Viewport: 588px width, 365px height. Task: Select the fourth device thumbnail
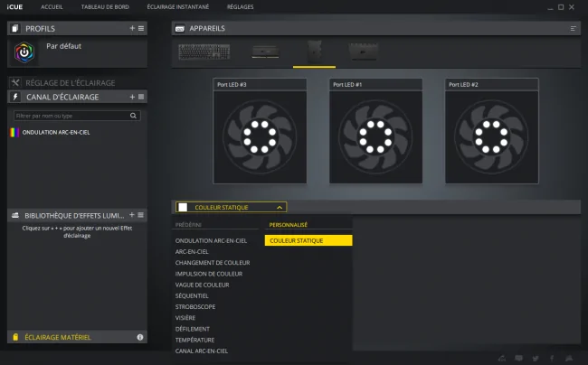point(364,51)
